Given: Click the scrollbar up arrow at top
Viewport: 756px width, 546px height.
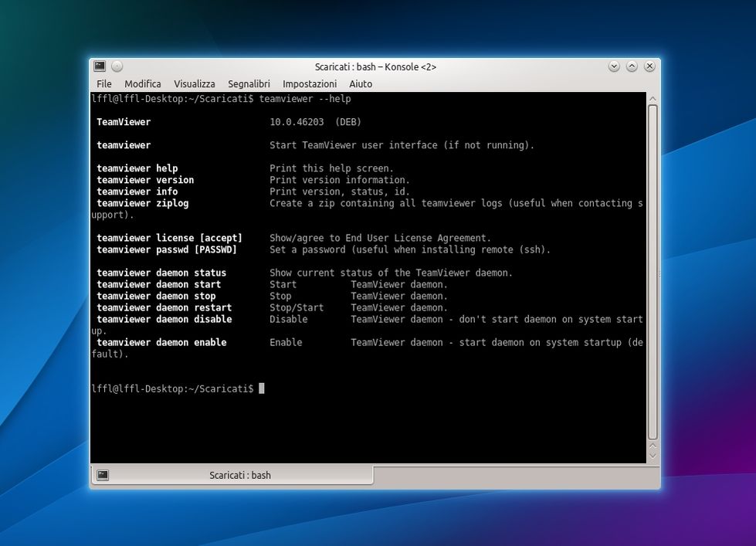Looking at the screenshot, I should pos(653,99).
